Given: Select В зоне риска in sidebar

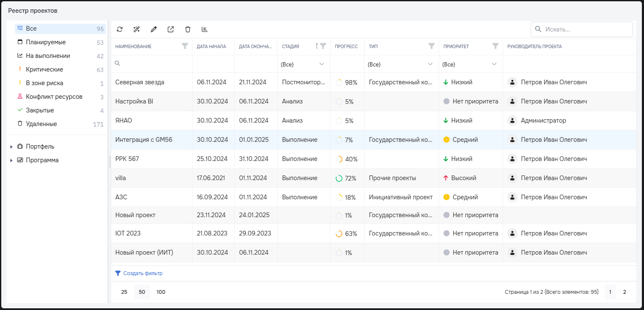Looking at the screenshot, I should point(60,83).
